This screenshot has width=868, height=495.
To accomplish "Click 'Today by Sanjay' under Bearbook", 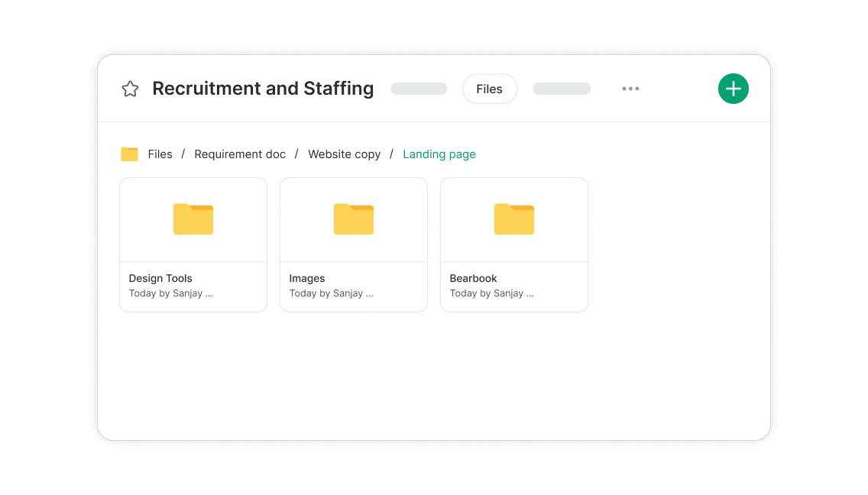I will point(491,293).
